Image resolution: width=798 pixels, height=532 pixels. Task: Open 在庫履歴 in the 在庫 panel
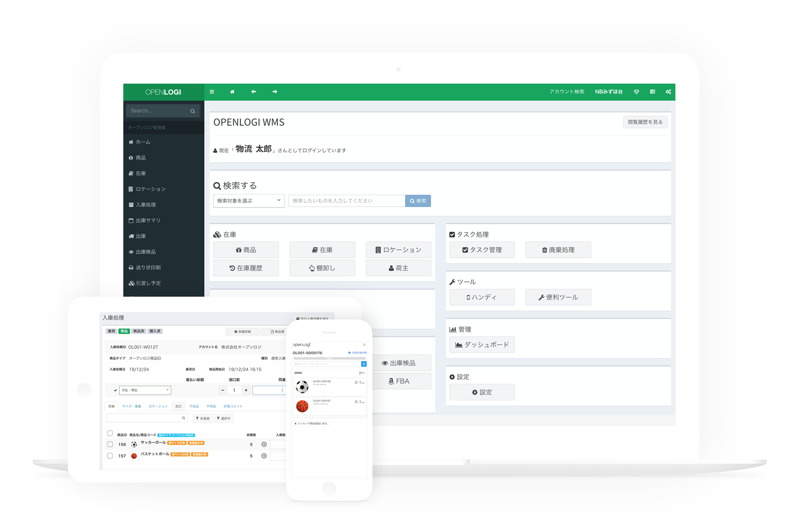(246, 268)
